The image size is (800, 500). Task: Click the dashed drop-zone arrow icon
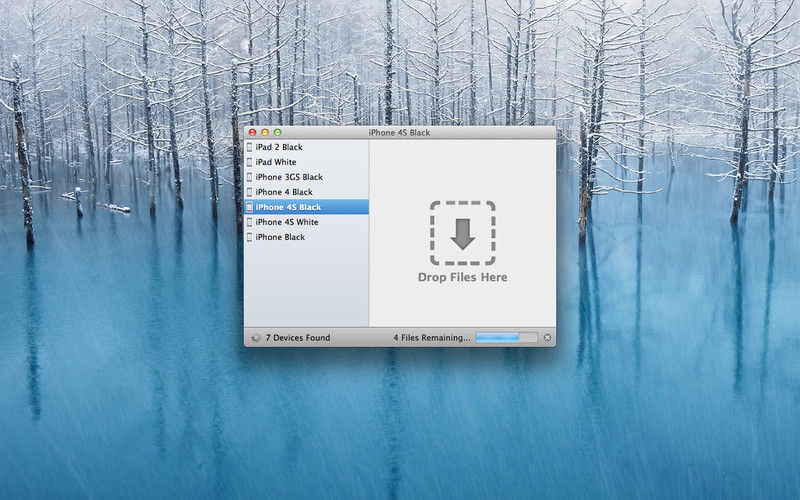[463, 233]
